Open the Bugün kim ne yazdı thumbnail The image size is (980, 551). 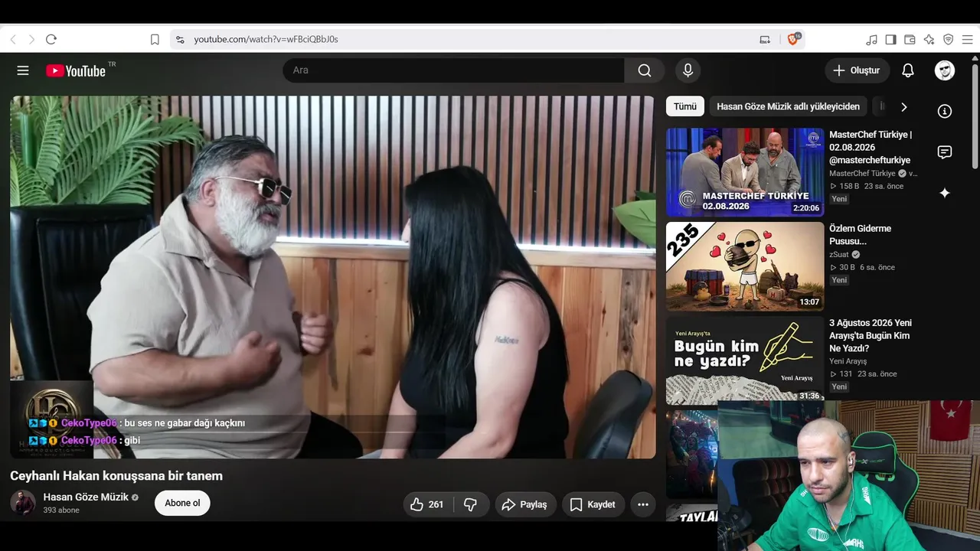coord(745,360)
